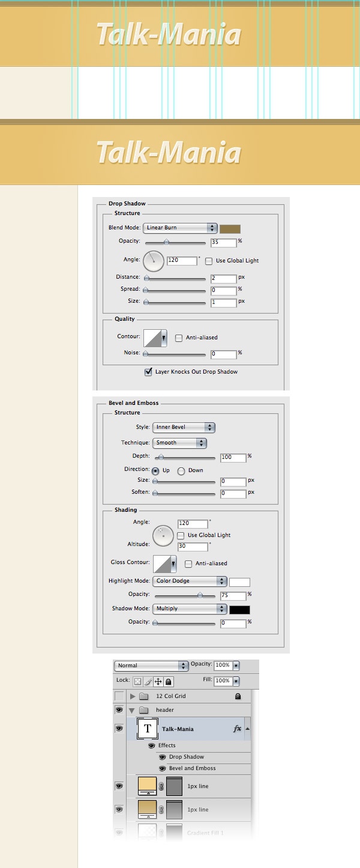The height and width of the screenshot is (868, 360).
Task: Open the Smooth technique dropdown
Action: (179, 443)
